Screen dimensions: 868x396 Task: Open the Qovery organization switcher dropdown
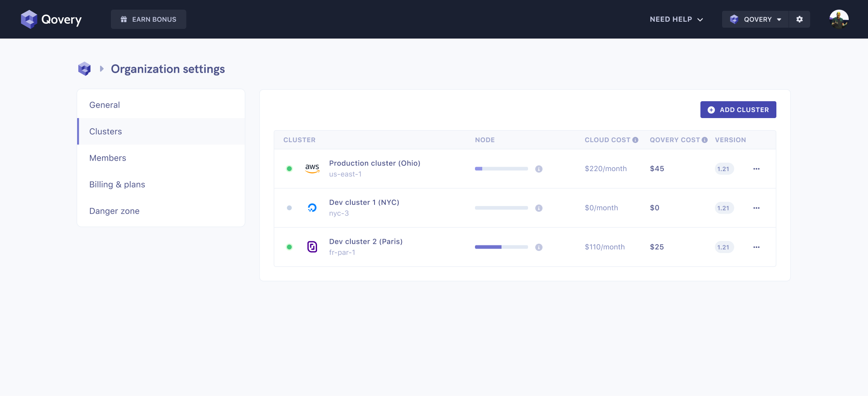755,19
